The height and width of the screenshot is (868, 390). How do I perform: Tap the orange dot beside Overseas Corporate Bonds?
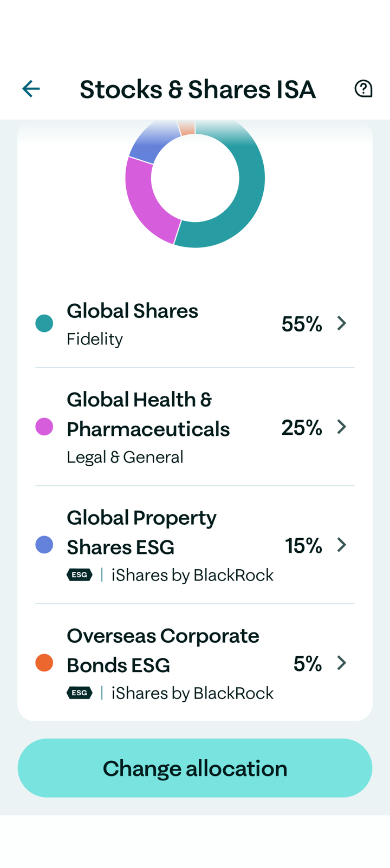tap(44, 663)
